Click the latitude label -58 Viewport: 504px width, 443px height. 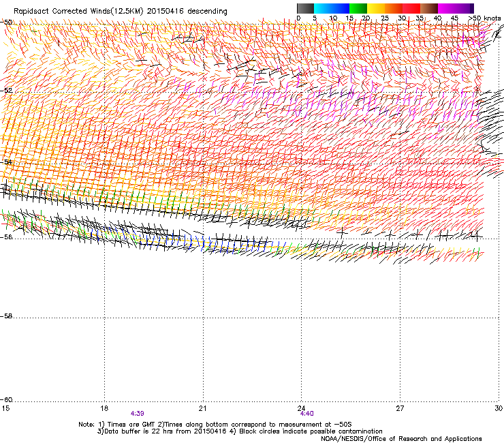tap(6, 316)
